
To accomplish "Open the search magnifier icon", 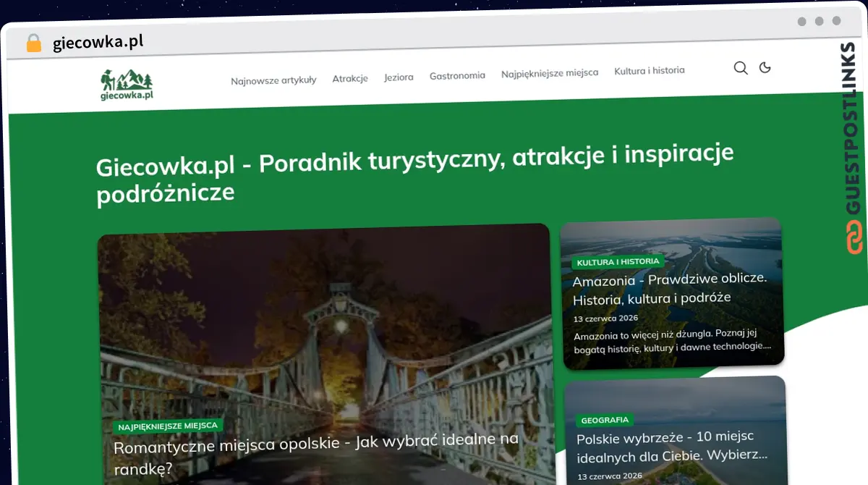I will tap(741, 68).
